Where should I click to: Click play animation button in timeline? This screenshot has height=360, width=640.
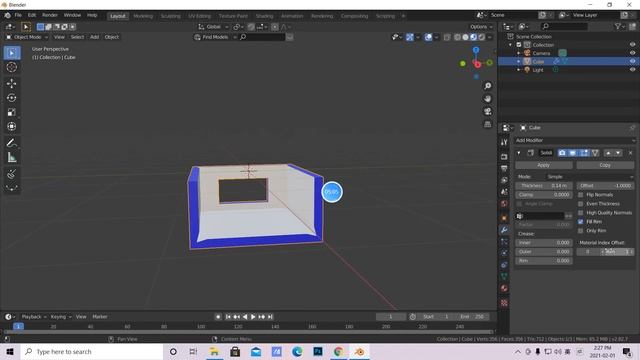[x=253, y=317]
